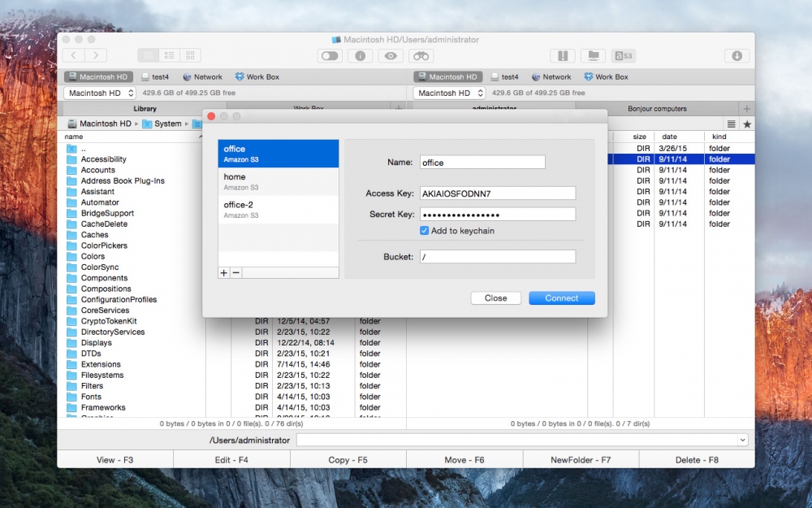Expand the command line history dropdown
The width and height of the screenshot is (812, 508).
coord(742,440)
